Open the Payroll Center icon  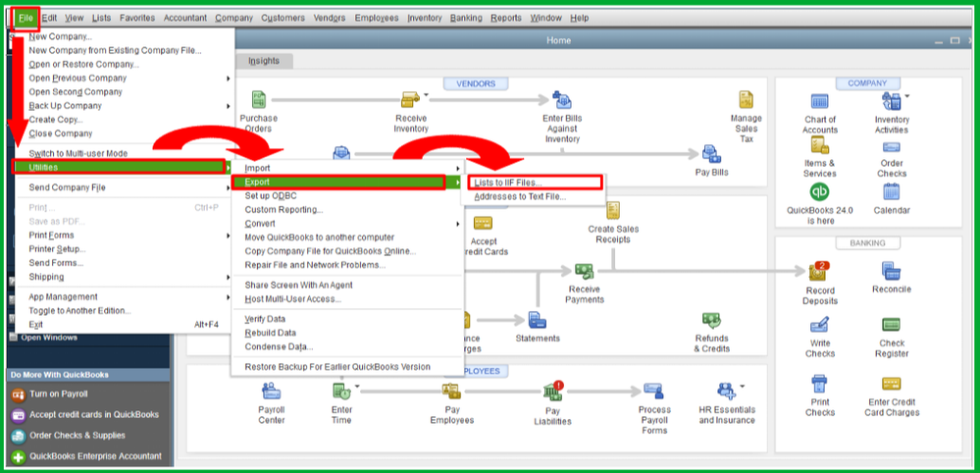pos(272,392)
